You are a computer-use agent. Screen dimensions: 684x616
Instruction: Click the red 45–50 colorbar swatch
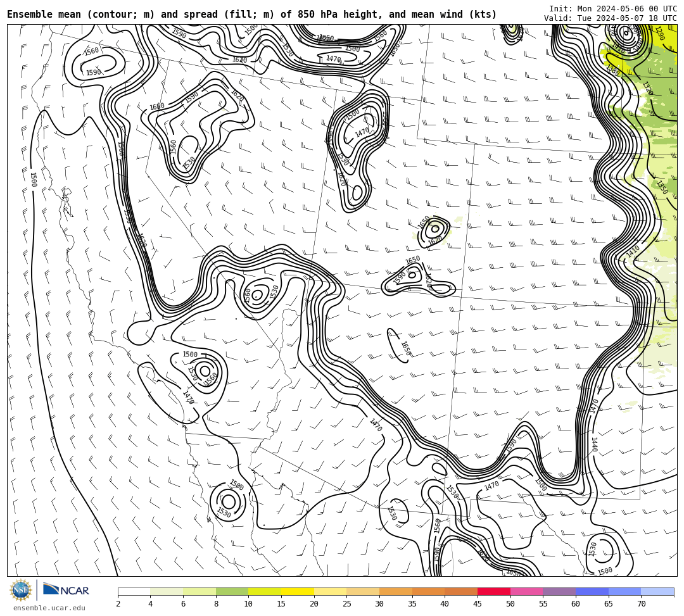point(494,591)
